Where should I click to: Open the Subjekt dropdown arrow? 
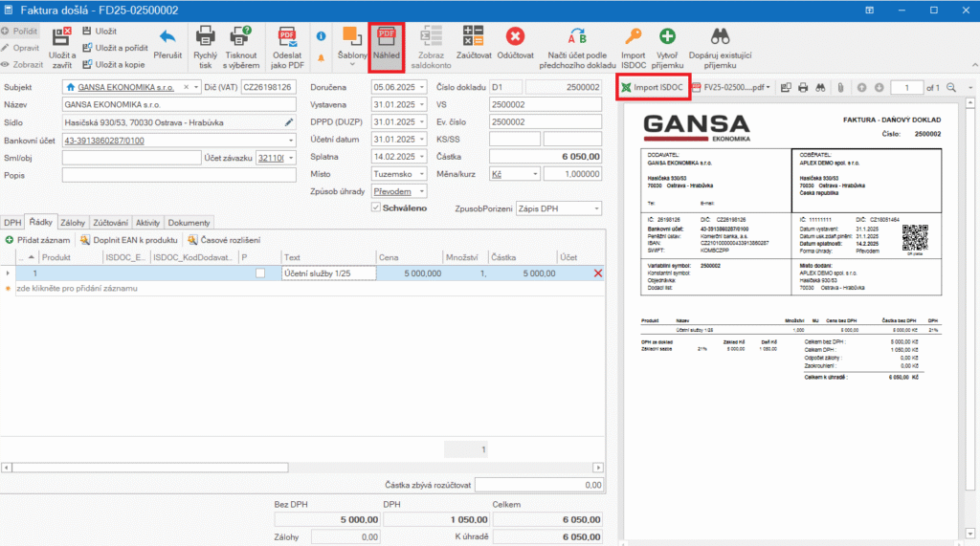195,87
